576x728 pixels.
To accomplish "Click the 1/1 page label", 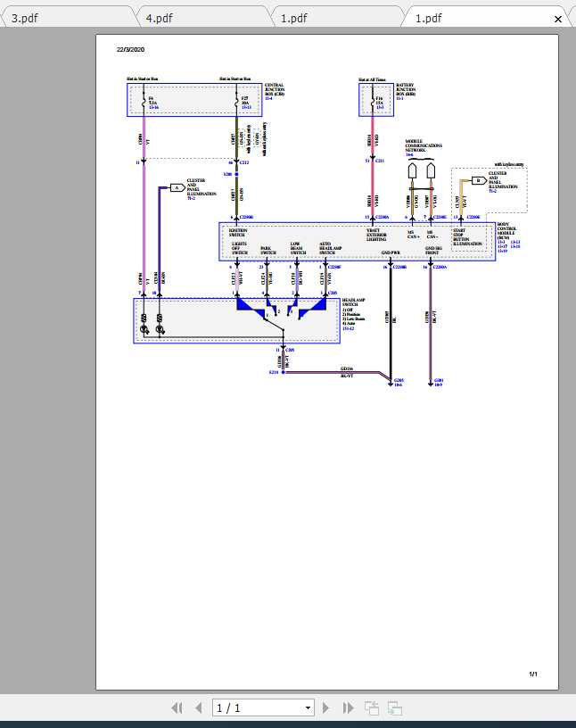I will pyautogui.click(x=533, y=674).
